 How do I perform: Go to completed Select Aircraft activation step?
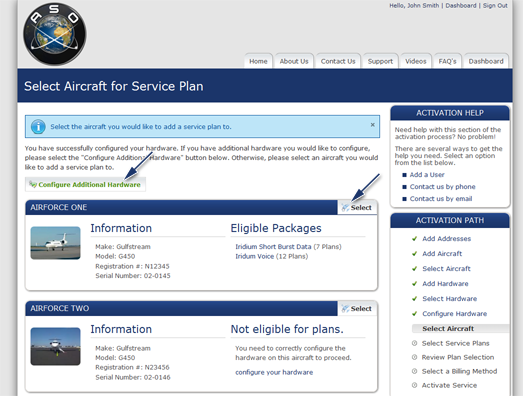pos(446,269)
